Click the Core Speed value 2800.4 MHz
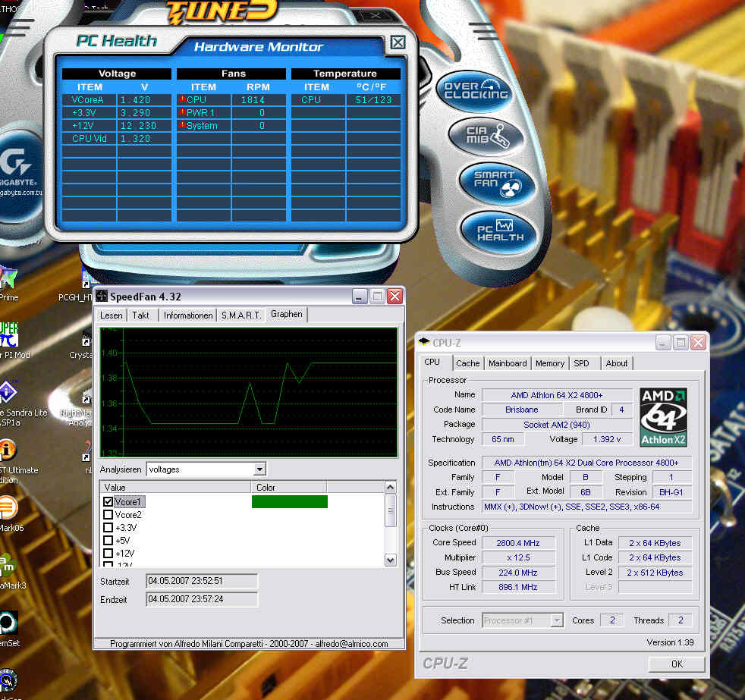745x700 pixels. [x=518, y=543]
